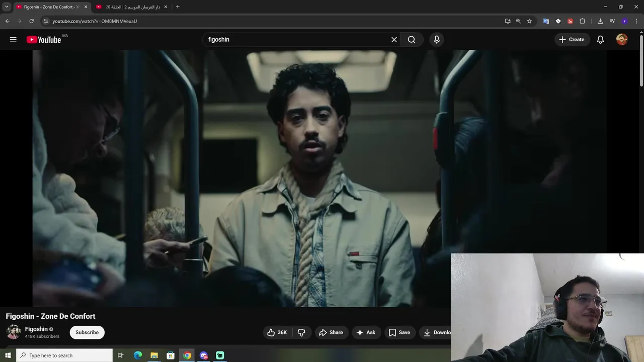Close the Figoshin - Zone De Confort tab

86,7
